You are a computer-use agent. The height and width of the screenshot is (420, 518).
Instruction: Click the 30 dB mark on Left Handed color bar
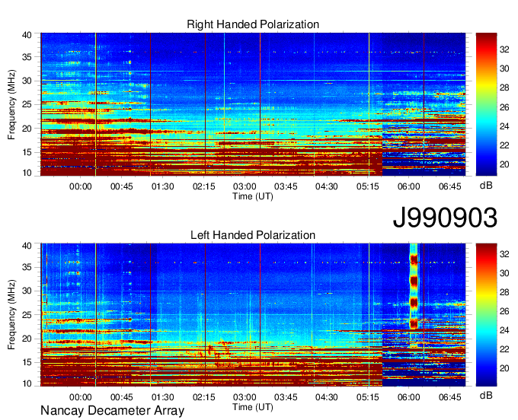point(504,273)
